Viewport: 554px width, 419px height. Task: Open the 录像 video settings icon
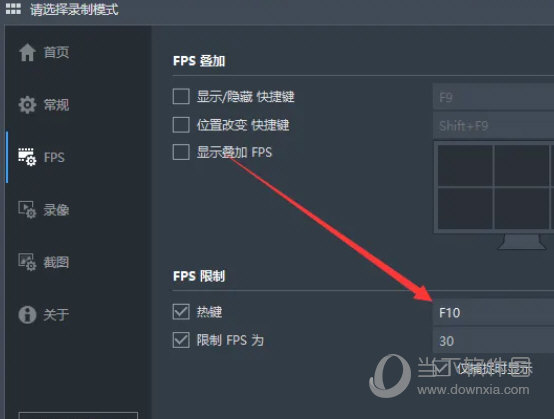pyautogui.click(x=27, y=210)
